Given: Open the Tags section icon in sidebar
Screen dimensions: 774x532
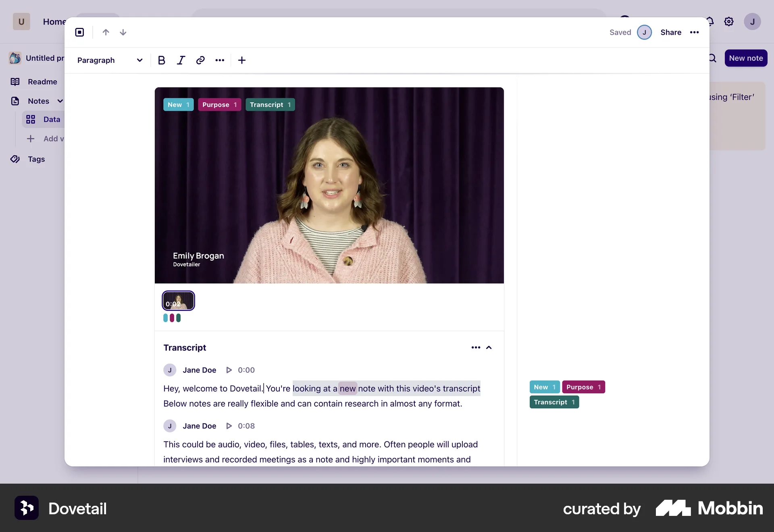Looking at the screenshot, I should 15,159.
